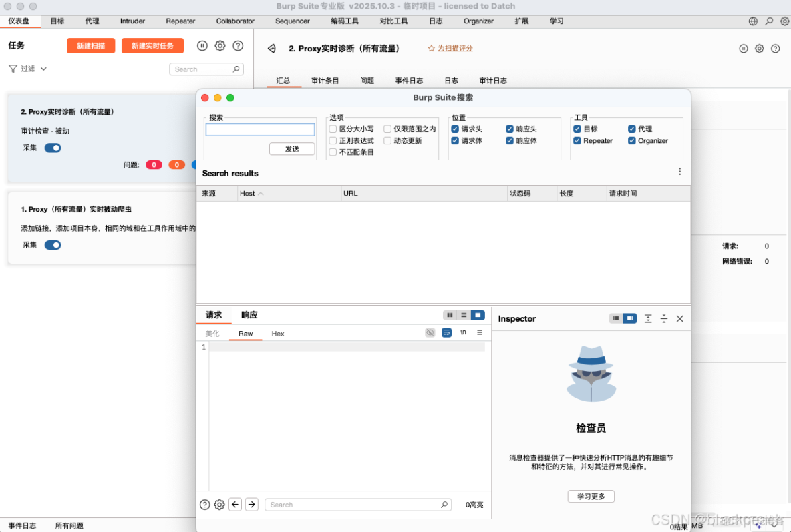Click the crossed-eye icon in Raw toolbar
This screenshot has height=532, width=791.
click(x=430, y=332)
